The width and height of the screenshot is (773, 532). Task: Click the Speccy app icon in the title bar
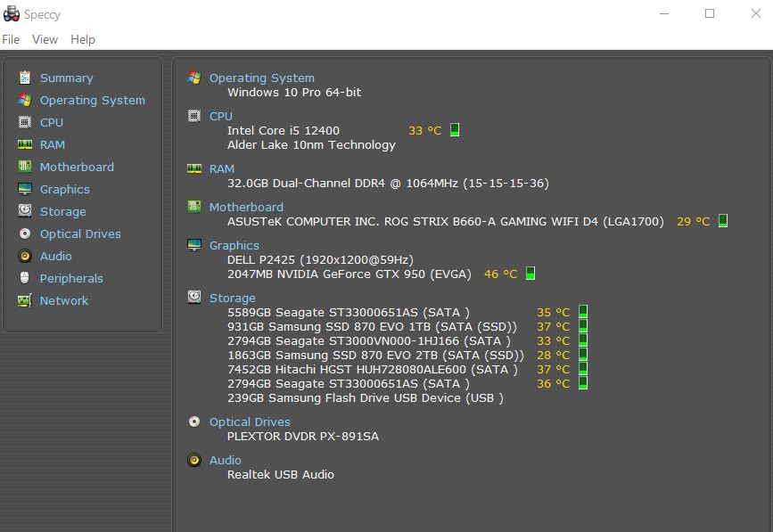coord(12,13)
